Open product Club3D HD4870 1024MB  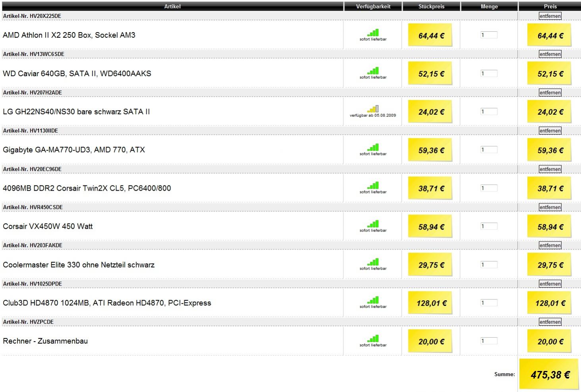(107, 303)
